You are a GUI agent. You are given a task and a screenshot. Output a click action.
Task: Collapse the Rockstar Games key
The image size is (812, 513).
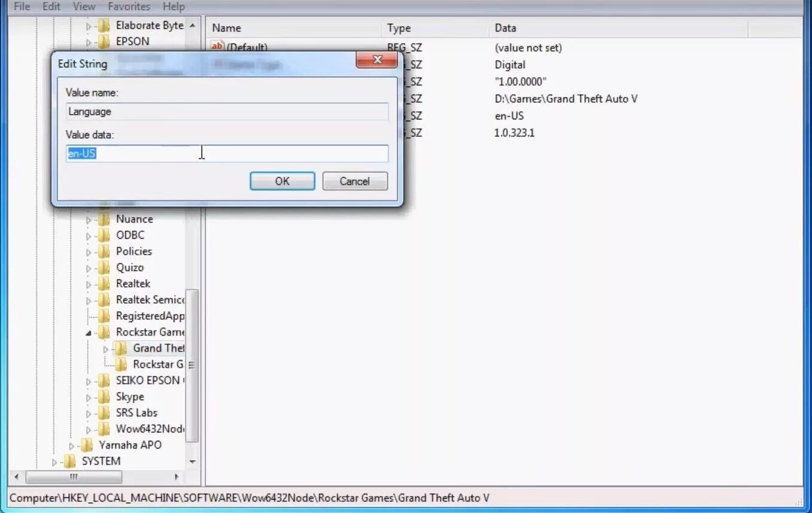(x=89, y=332)
